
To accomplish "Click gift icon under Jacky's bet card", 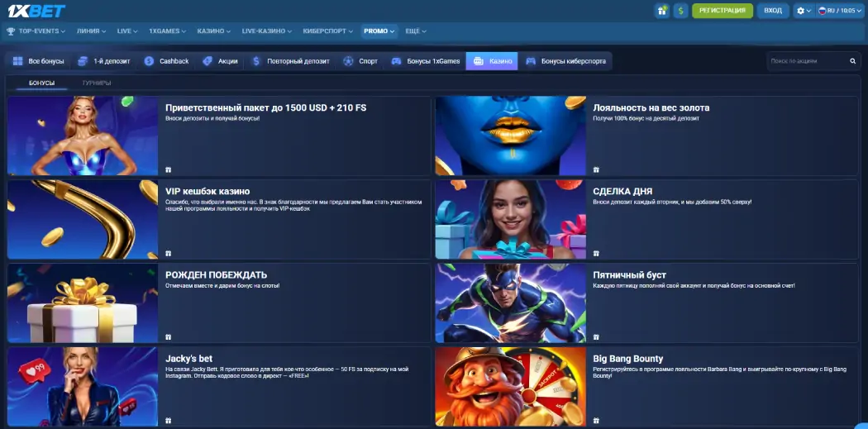I will (x=169, y=421).
